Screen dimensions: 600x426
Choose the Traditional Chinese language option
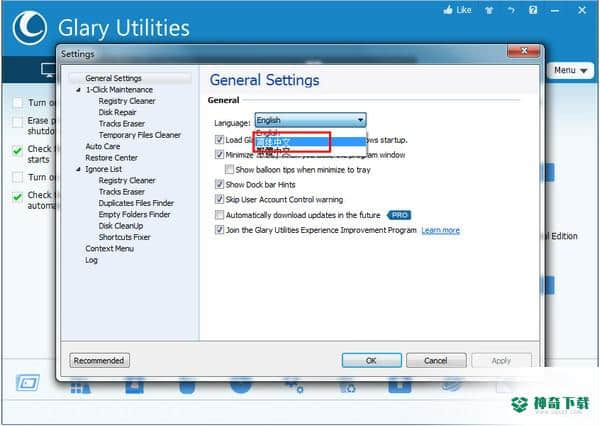pos(310,151)
